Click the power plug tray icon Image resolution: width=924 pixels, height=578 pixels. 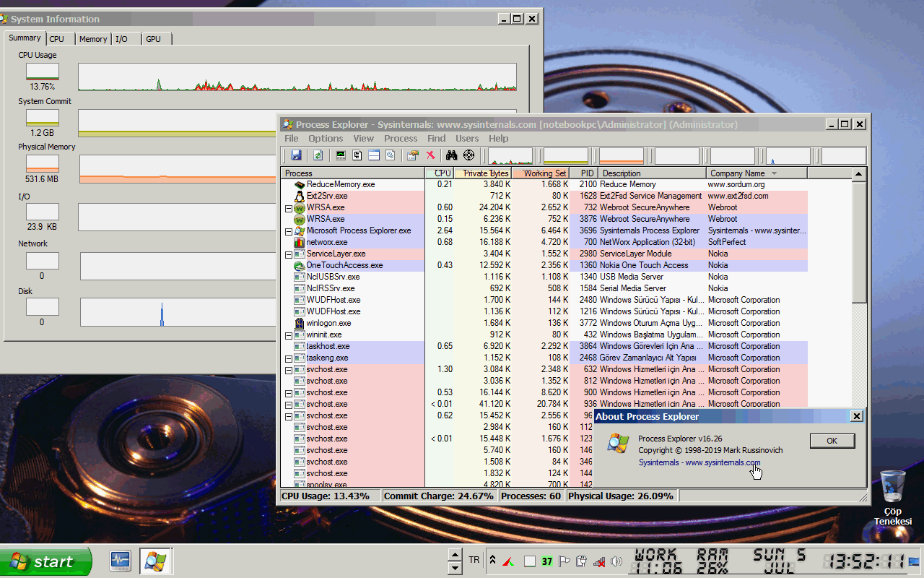(582, 561)
